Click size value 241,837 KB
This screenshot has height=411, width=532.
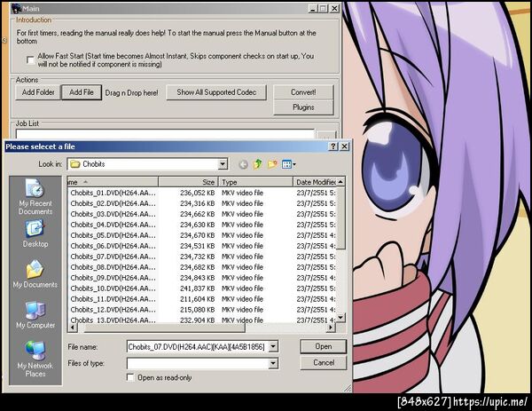click(197, 288)
